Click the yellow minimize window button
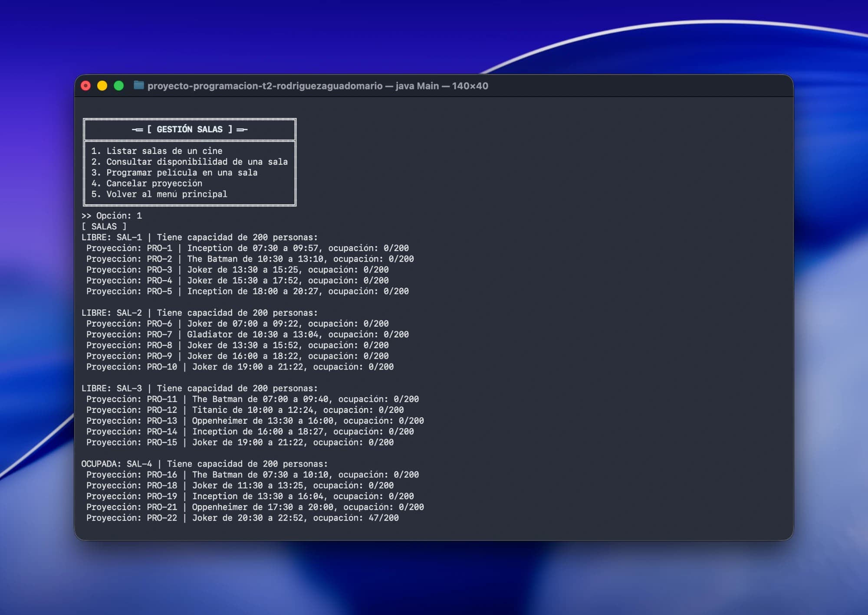The height and width of the screenshot is (615, 868). (102, 86)
